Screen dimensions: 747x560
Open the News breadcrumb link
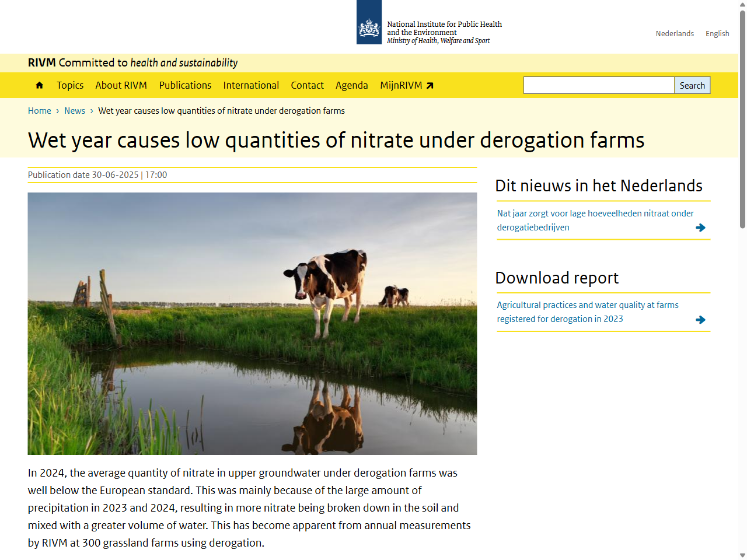[x=75, y=110]
